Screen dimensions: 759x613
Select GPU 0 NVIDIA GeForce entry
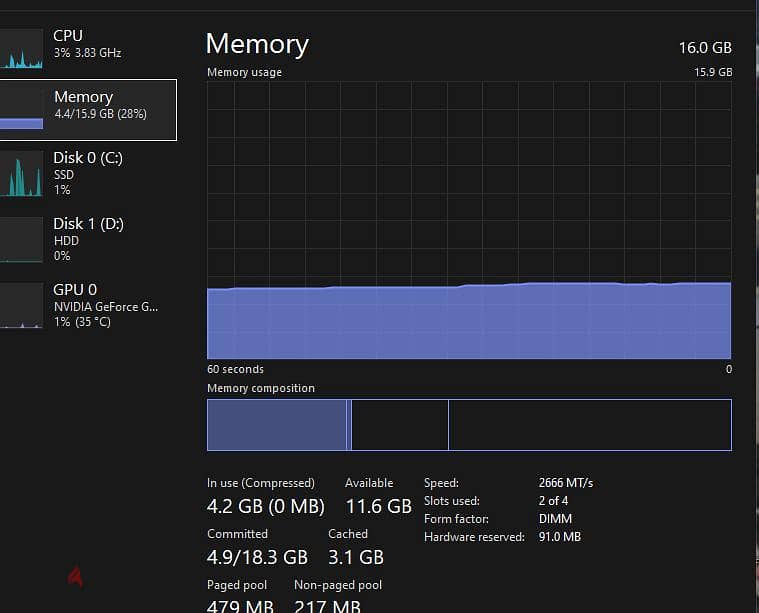88,305
